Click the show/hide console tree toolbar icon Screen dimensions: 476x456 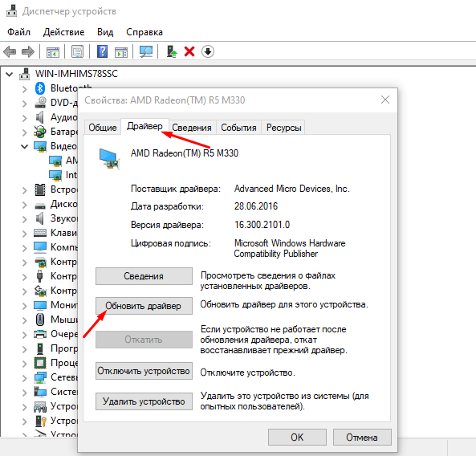pos(53,52)
